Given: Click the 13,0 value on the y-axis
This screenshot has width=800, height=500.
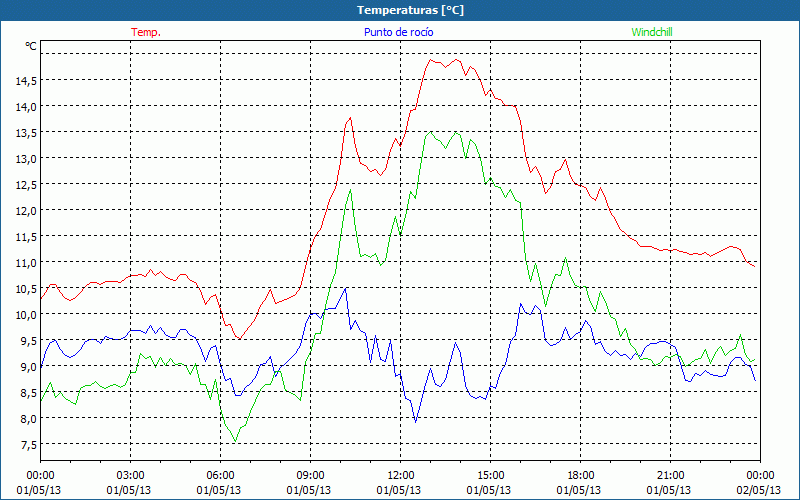Looking at the screenshot, I should click(x=26, y=158).
